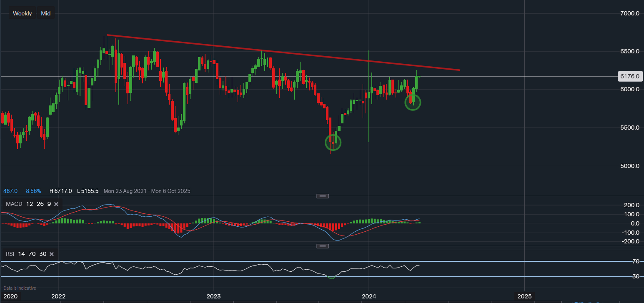
Task: Click the green circle near 5300 low
Action: coord(333,143)
